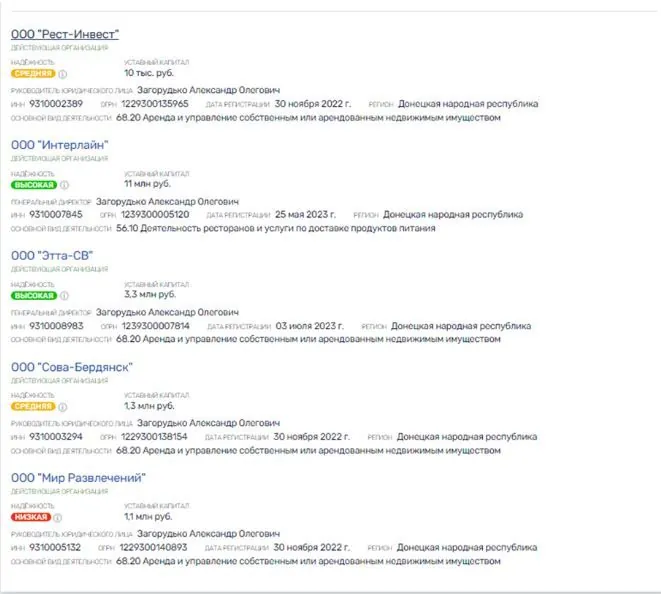Screen dimensions: 661x594
Task: Click info icon beside Рест-Инвест reliability badge
Action: (x=62, y=74)
